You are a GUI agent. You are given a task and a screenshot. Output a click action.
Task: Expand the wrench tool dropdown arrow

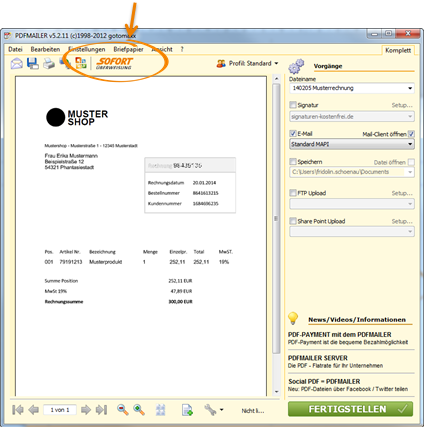pyautogui.click(x=222, y=410)
